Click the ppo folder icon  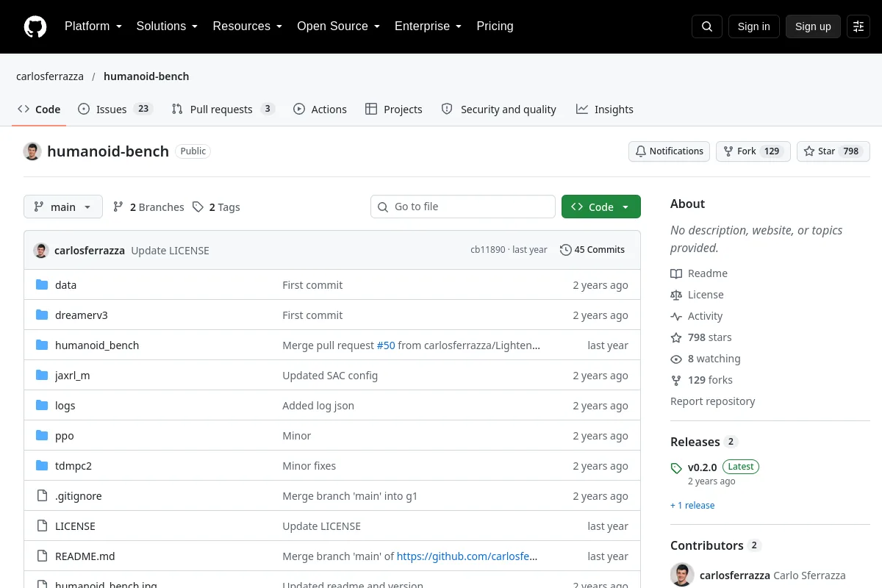[x=42, y=436]
